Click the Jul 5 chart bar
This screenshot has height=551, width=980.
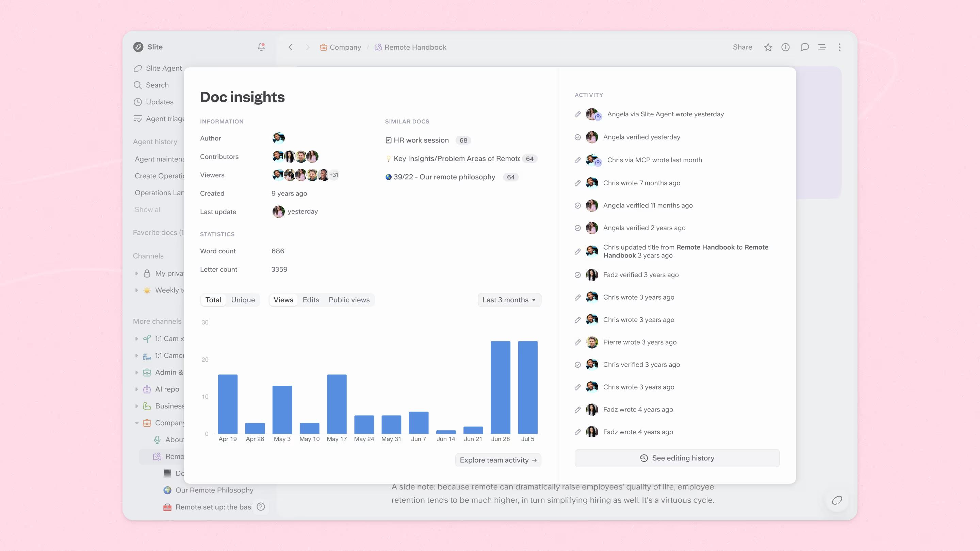(x=528, y=387)
